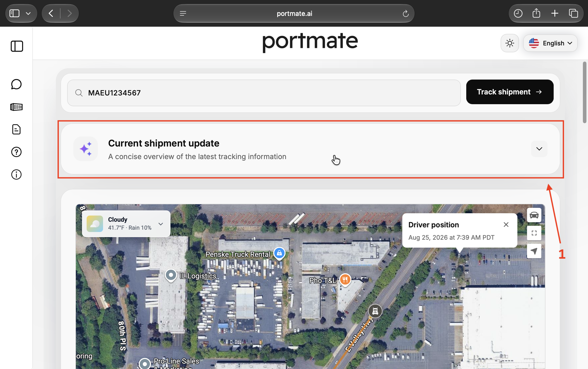This screenshot has height=369, width=588.
Task: Open Safari reader page menu icon
Action: 183,13
